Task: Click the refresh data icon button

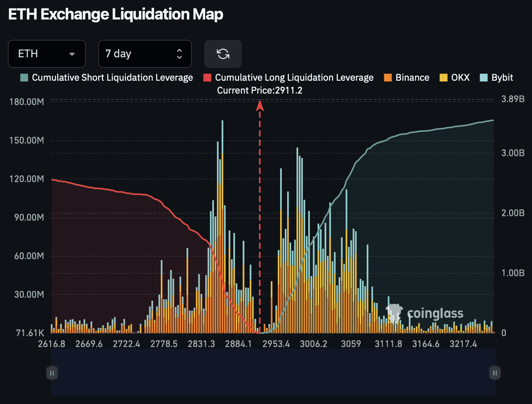Action: point(223,54)
